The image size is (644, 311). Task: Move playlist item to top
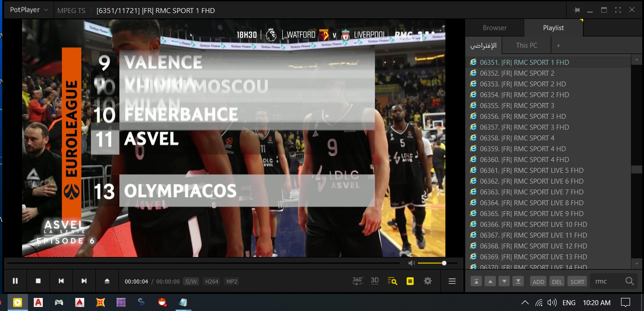pos(476,282)
